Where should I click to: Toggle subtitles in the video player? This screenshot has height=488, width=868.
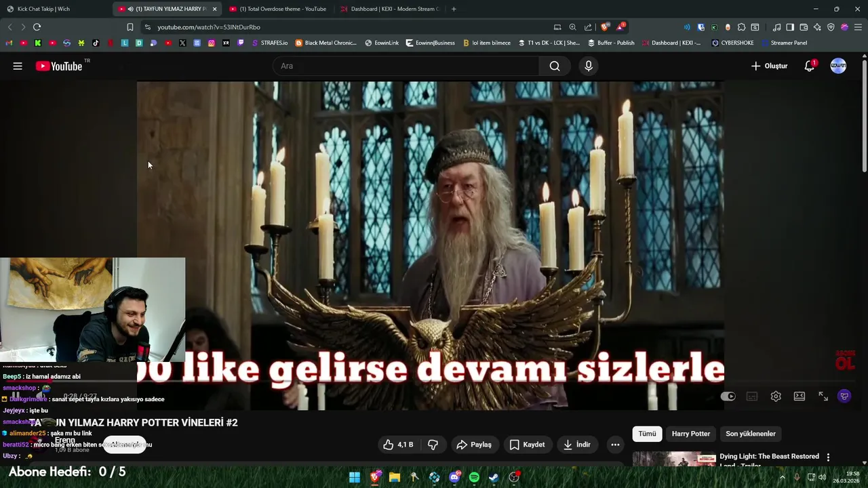[x=752, y=396]
